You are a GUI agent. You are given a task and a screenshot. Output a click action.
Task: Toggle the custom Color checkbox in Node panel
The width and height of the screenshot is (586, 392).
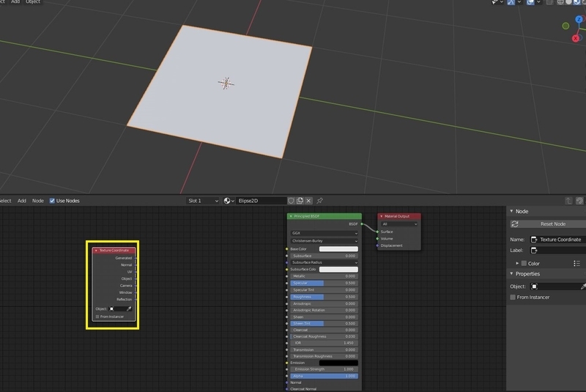524,264
